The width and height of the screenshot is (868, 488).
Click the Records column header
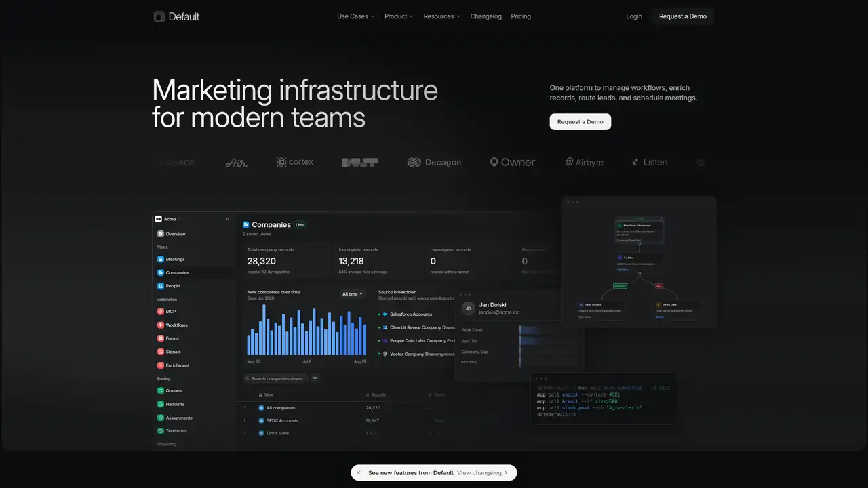376,394
